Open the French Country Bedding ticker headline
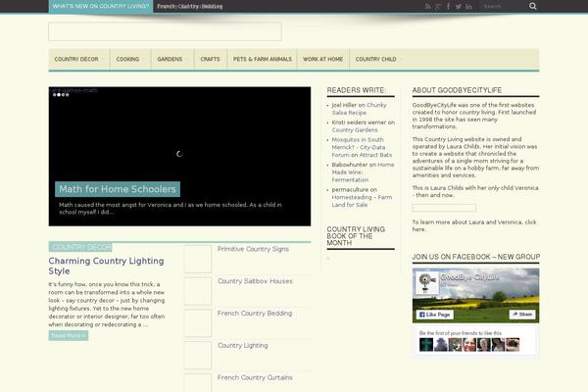Image resolution: width=588 pixels, height=392 pixels. click(x=190, y=7)
